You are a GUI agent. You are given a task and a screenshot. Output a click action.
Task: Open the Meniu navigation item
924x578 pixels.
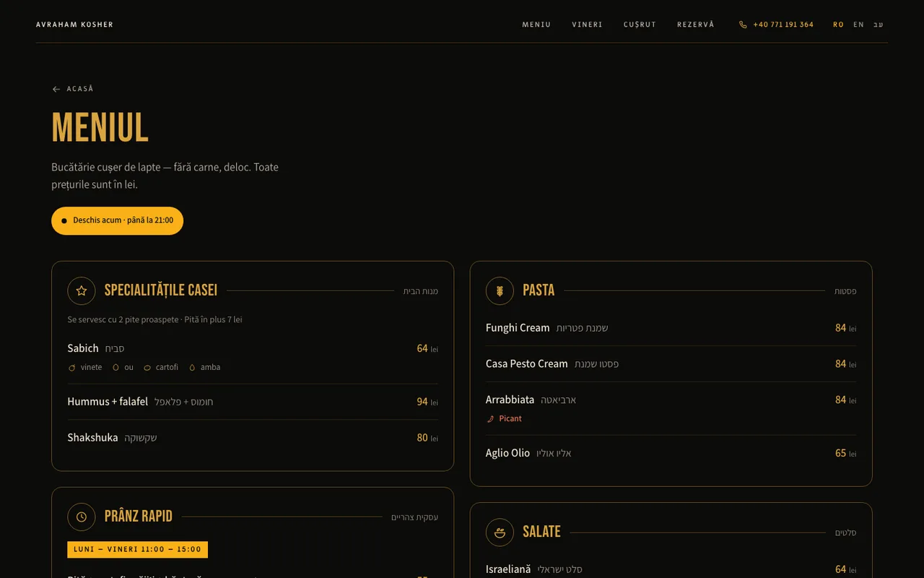coord(536,25)
